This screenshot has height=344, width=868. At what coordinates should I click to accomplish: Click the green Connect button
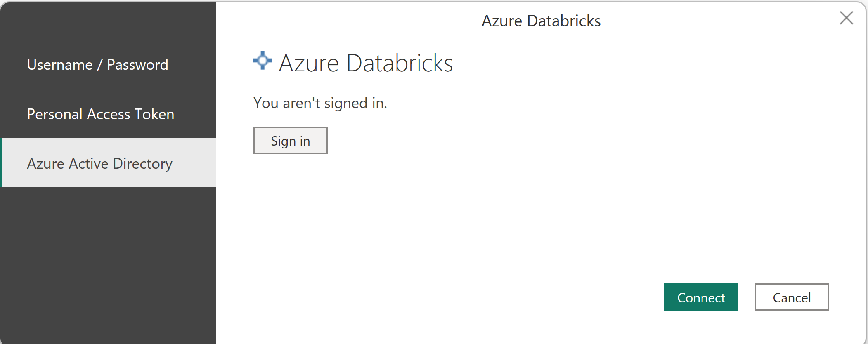pos(701,297)
